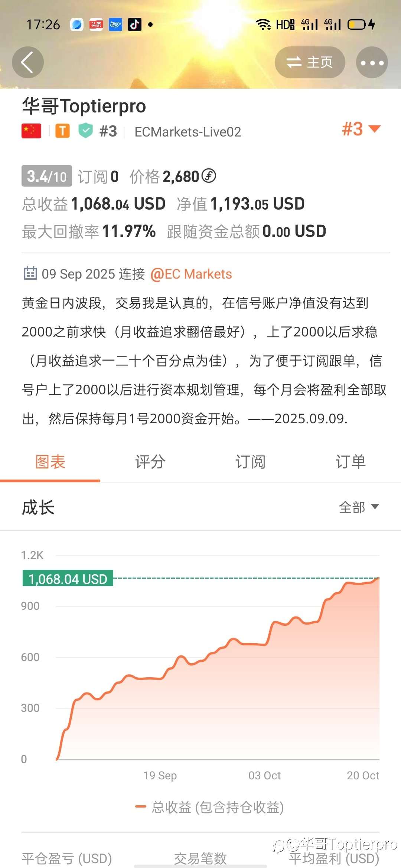Open the @EC Markets broker link
Image resolution: width=401 pixels, height=868 pixels.
coord(191,274)
